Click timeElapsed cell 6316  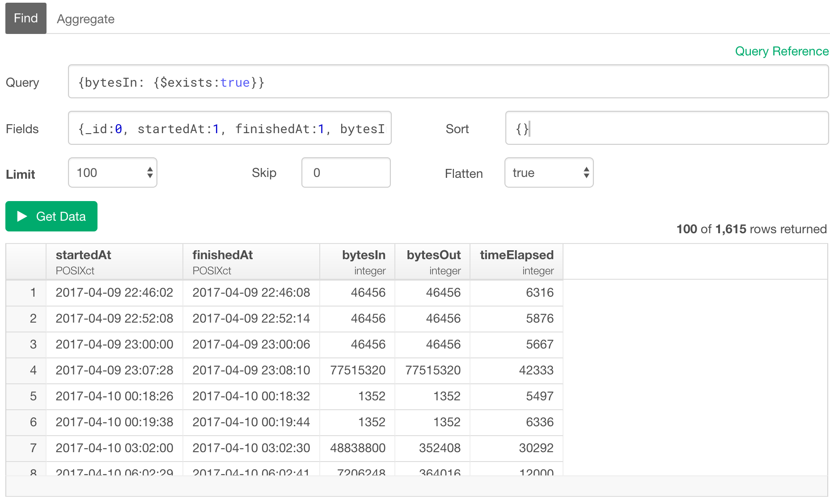517,293
